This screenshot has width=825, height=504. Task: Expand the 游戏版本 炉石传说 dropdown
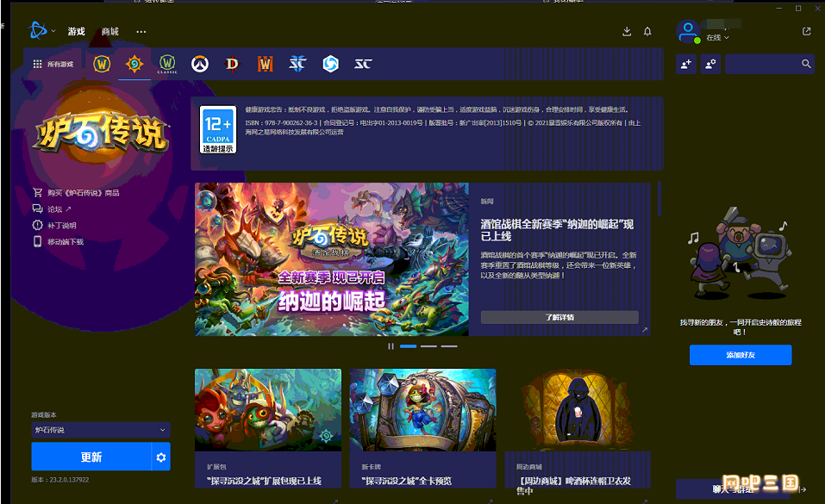[101, 430]
